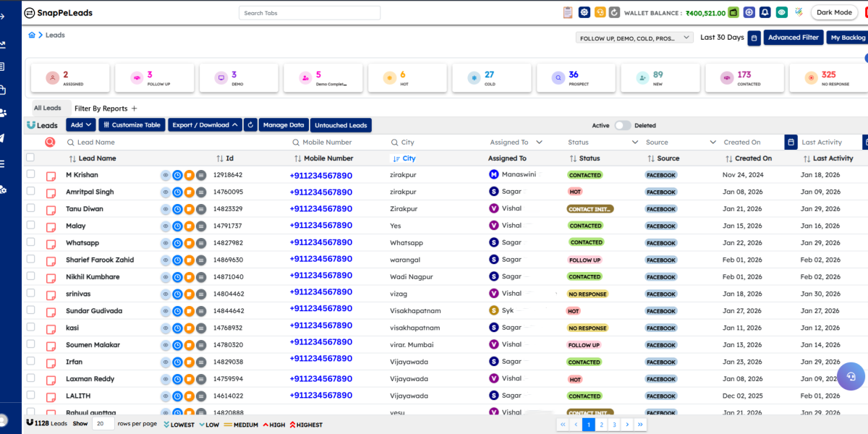
Task: Click the Advanced Filter button
Action: 793,38
